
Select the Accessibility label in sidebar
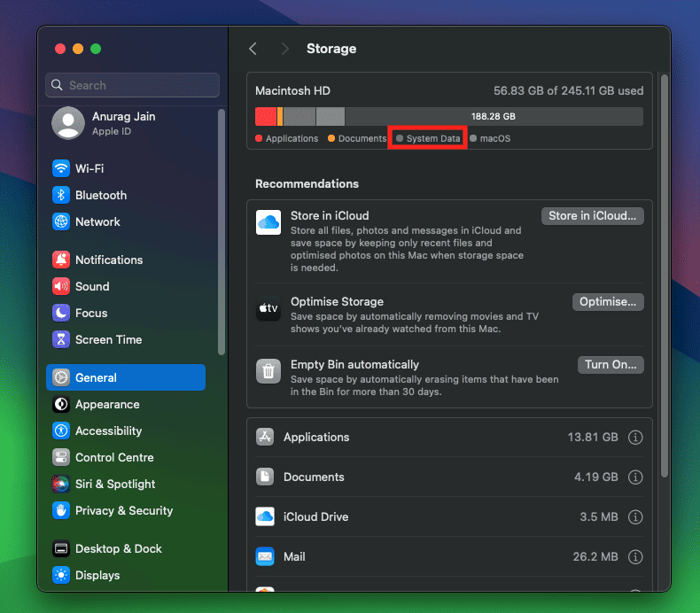click(x=108, y=431)
